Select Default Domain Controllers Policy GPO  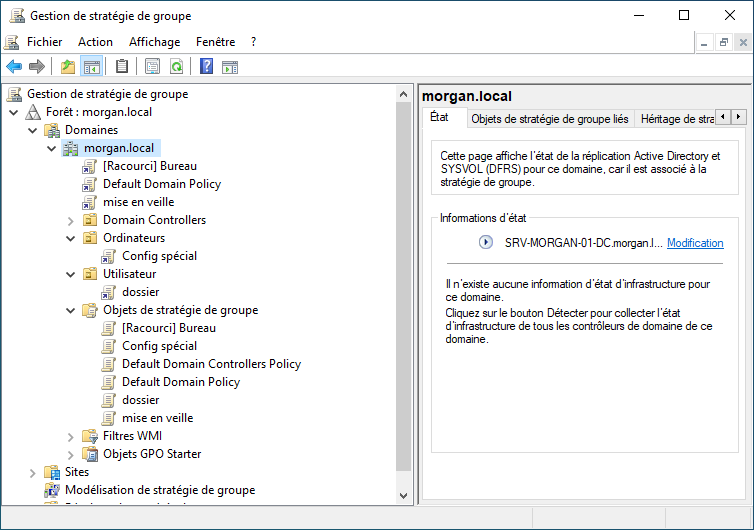click(211, 364)
